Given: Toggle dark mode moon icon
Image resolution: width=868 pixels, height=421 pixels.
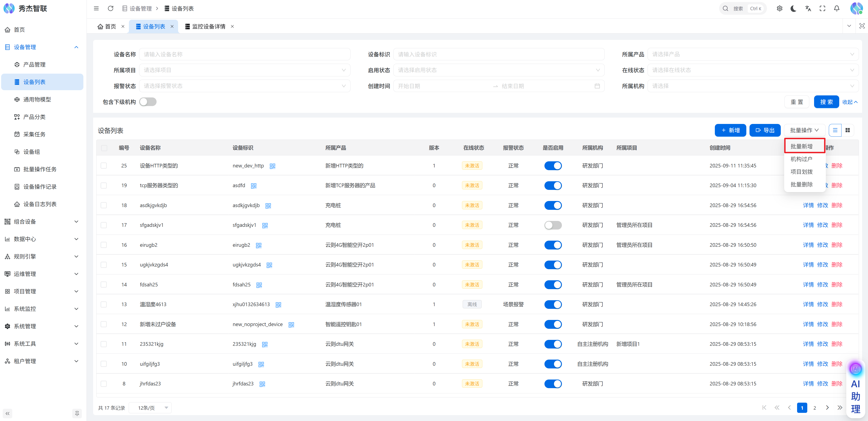Looking at the screenshot, I should pyautogui.click(x=793, y=8).
